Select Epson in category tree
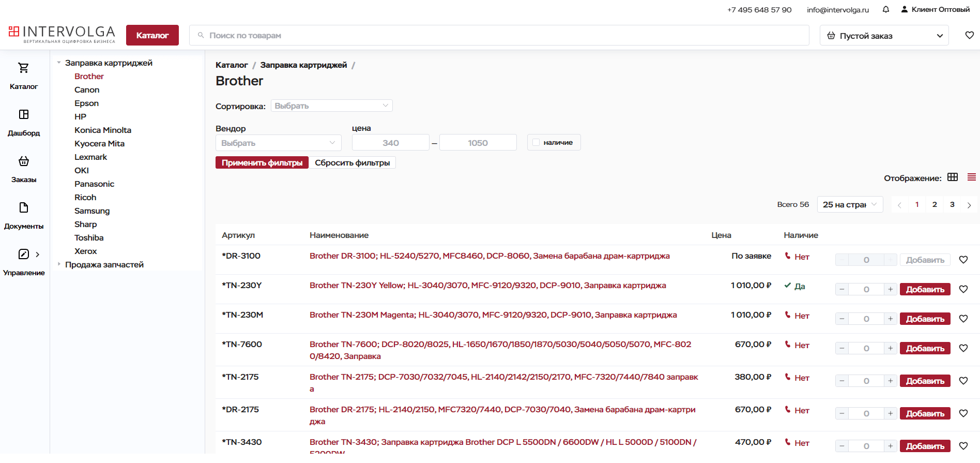Viewport: 980px width, 463px height. pyautogui.click(x=86, y=103)
